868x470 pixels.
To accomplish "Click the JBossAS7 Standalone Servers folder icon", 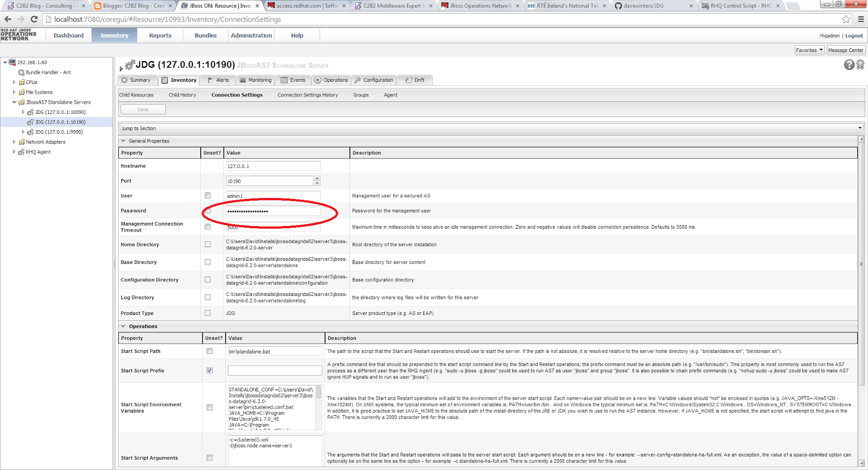I will 22,102.
